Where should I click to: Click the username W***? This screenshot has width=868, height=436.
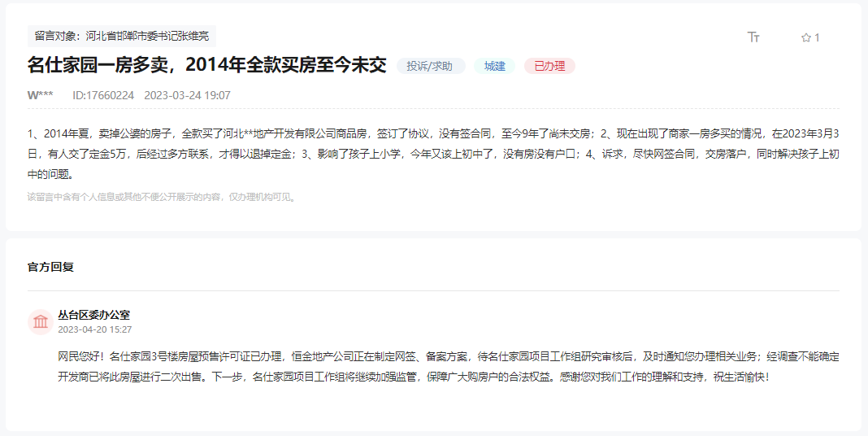[41, 95]
